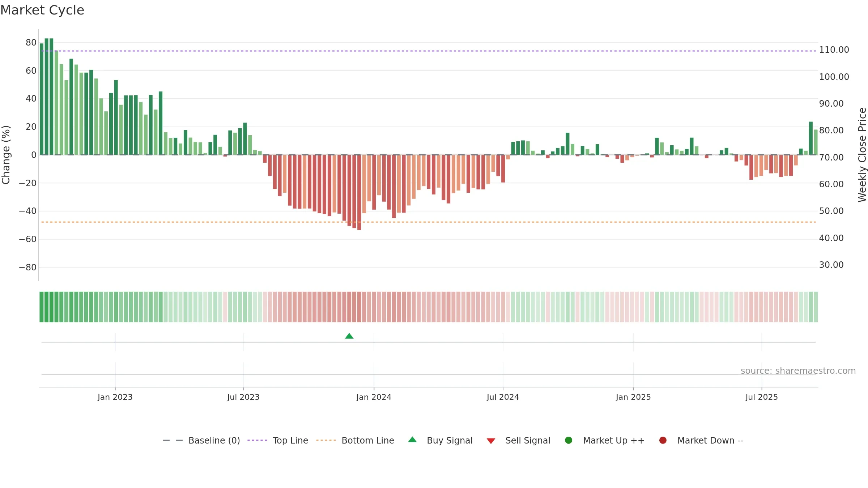Click the Buy Signal legend entry
This screenshot has height=488, width=868.
click(440, 440)
